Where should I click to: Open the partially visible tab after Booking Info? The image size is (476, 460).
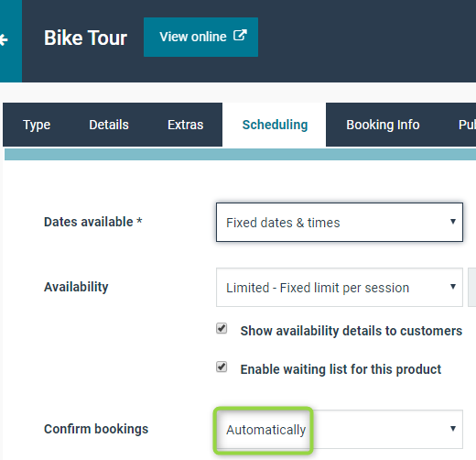click(467, 125)
